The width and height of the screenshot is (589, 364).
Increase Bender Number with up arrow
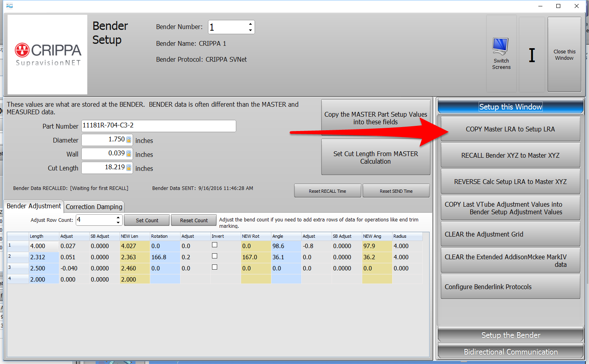click(250, 24)
